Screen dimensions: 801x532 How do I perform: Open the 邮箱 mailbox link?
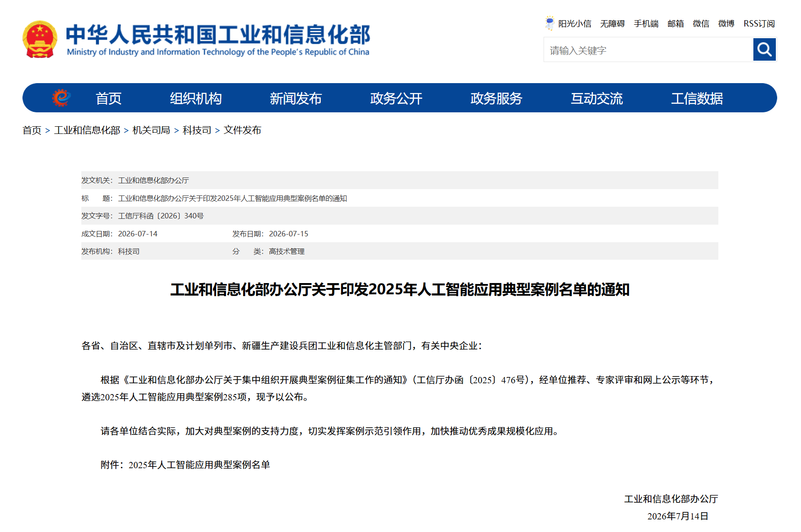(676, 23)
